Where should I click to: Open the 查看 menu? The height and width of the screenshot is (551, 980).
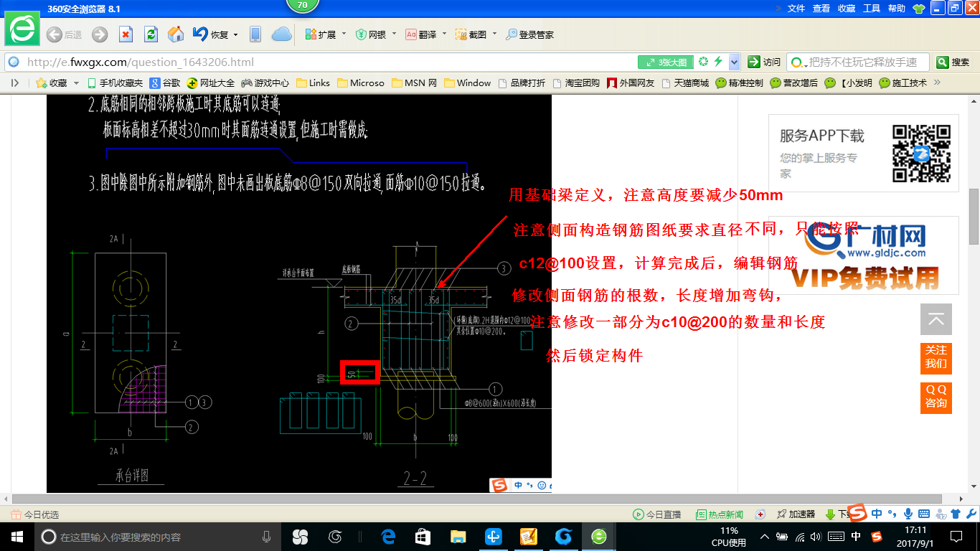click(821, 9)
